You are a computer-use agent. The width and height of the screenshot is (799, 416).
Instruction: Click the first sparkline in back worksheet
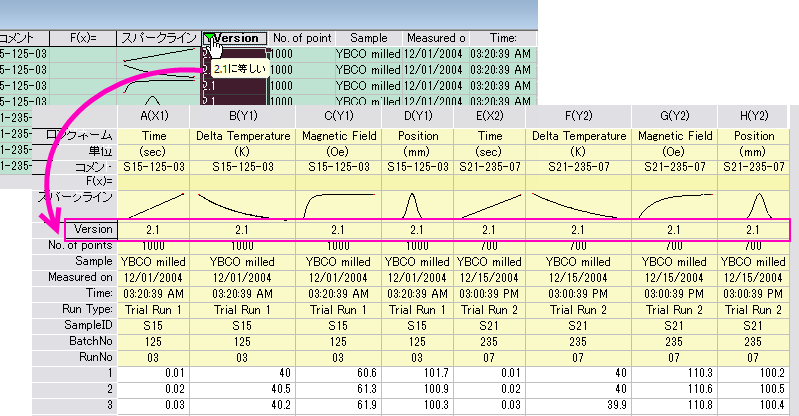[159, 54]
